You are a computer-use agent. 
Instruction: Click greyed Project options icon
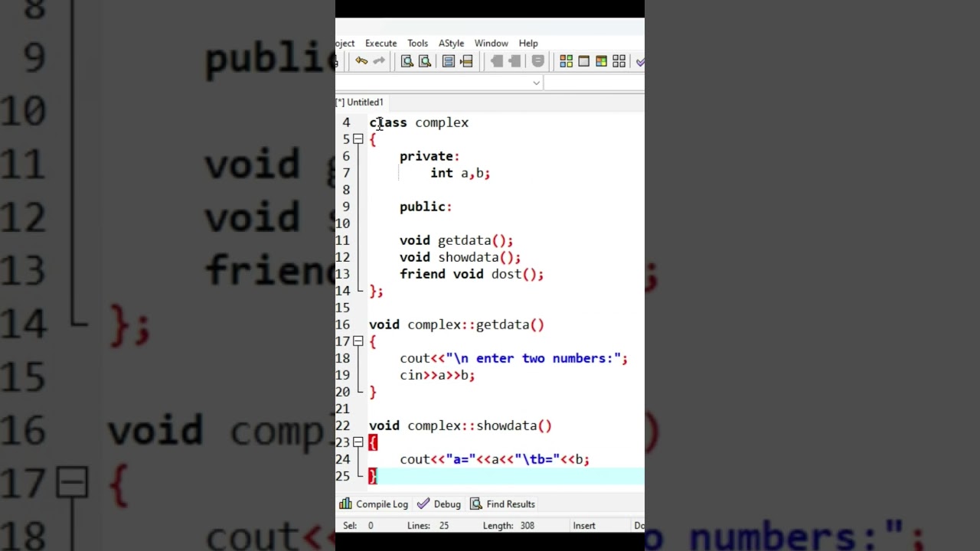coord(537,61)
